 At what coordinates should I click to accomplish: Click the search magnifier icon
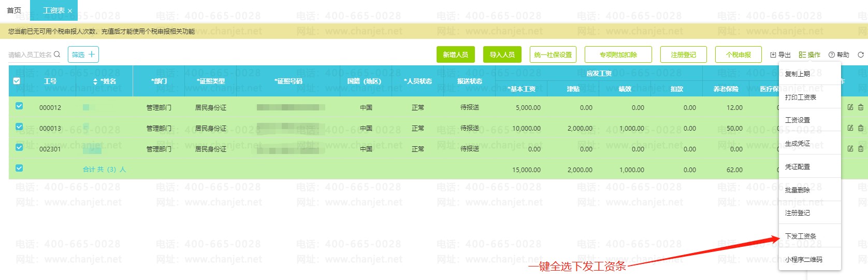tap(57, 54)
